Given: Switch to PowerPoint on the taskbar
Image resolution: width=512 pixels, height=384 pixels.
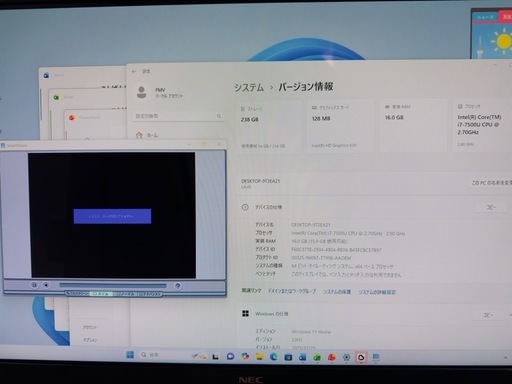Looking at the screenshot, I should [331, 357].
